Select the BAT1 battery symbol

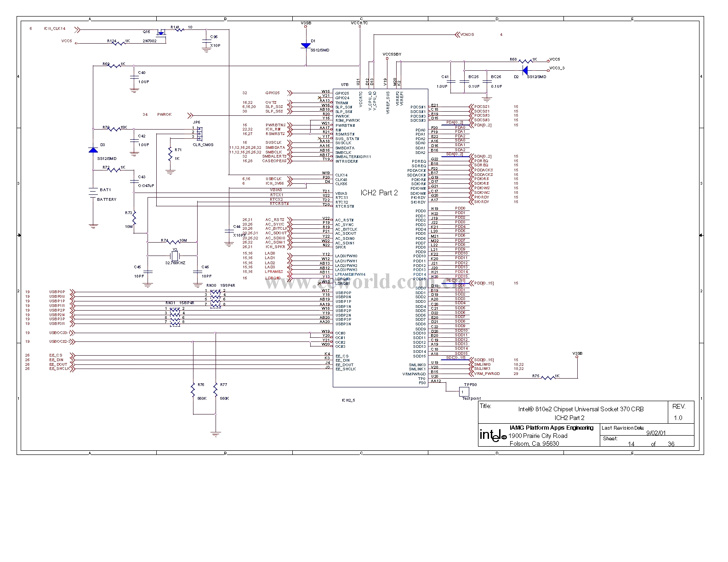93,194
